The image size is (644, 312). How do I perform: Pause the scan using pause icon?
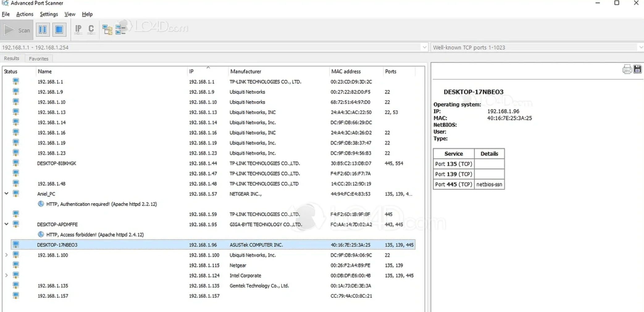pyautogui.click(x=43, y=30)
